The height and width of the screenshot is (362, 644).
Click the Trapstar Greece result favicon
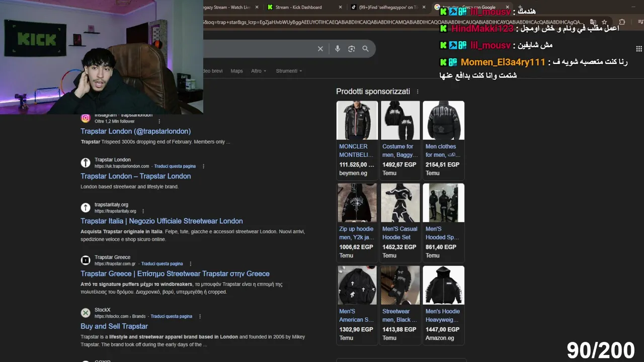point(86,260)
